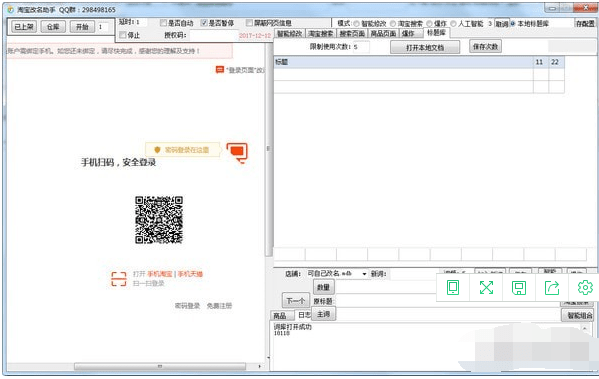Click the green floppy disk save icon
This screenshot has width=599, height=379.
(x=519, y=288)
